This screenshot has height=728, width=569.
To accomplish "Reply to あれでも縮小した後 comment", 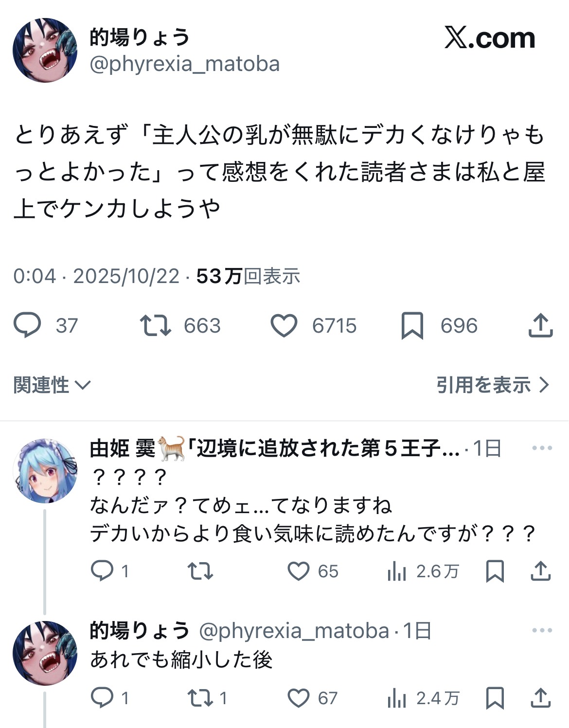I will (x=102, y=698).
